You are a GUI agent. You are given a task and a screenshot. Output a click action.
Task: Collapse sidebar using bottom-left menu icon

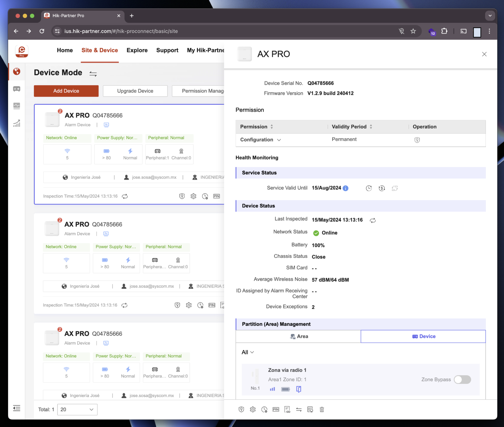click(17, 408)
